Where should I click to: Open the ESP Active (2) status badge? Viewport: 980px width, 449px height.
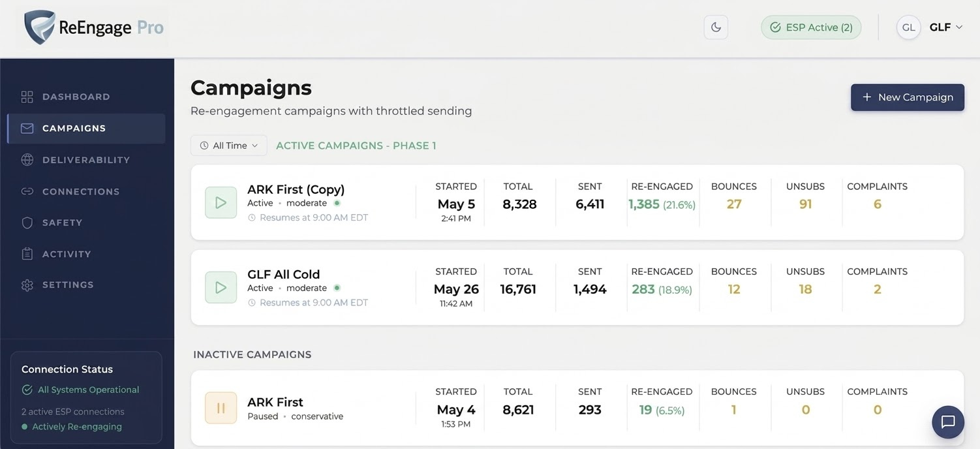pyautogui.click(x=811, y=27)
